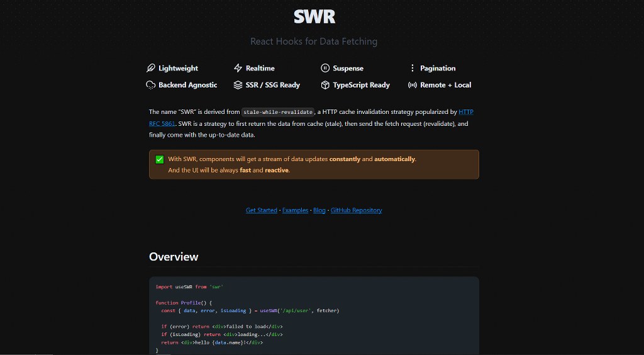Click the Remote + Local broadcast icon
644x355 pixels.
[x=413, y=85]
